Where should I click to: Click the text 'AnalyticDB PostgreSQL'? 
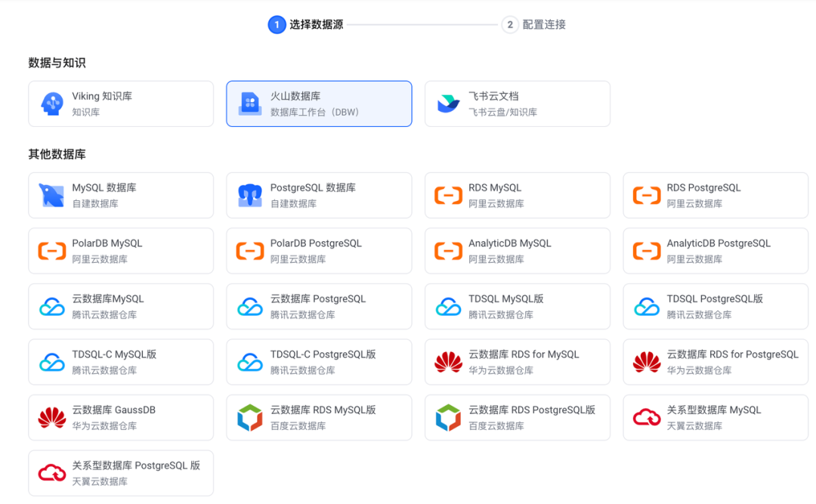coord(719,243)
